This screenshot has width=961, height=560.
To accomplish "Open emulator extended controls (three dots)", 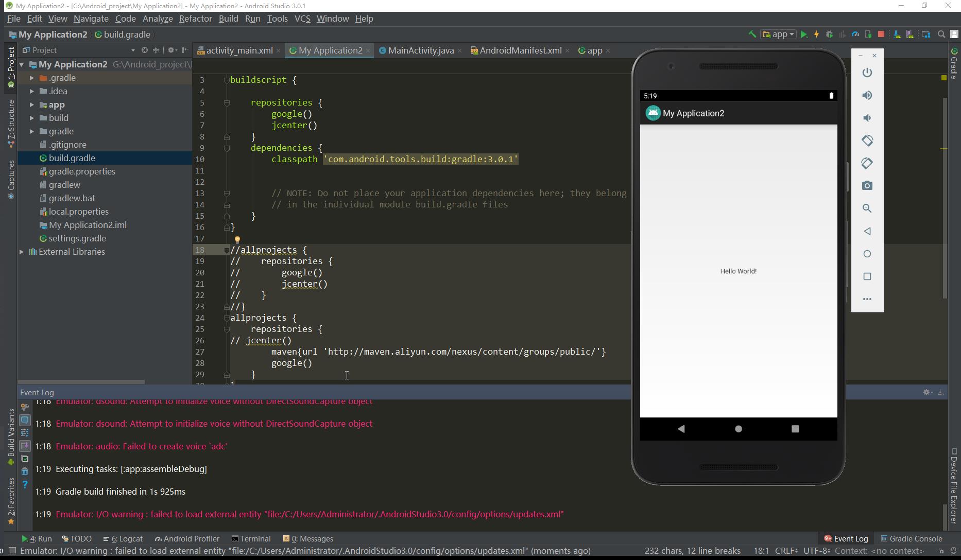I will coord(867,299).
